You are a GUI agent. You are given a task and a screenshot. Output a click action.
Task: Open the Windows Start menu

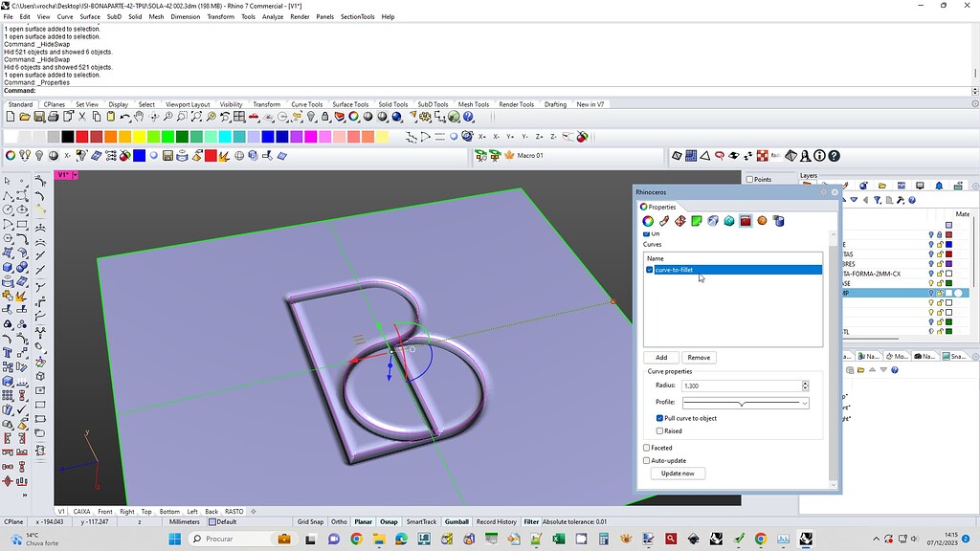175,539
